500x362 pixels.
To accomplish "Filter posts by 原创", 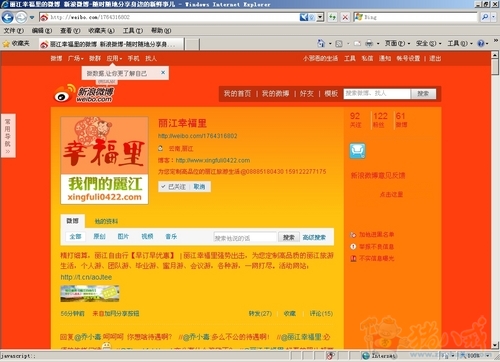I will (x=99, y=236).
